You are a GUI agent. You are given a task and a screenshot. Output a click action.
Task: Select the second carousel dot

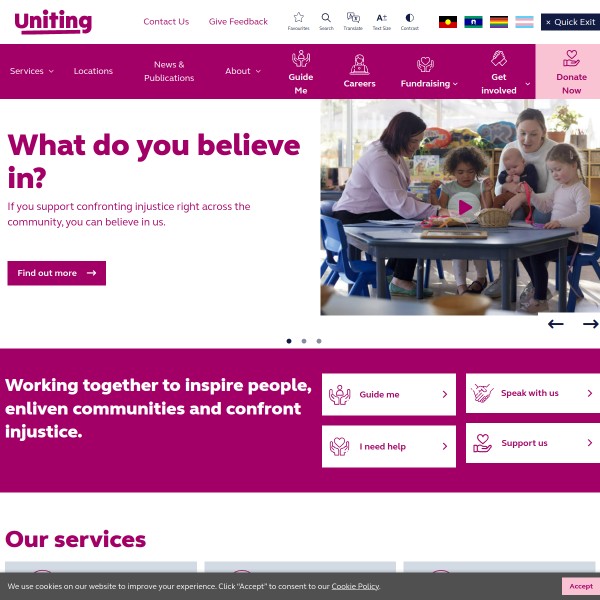tap(304, 341)
